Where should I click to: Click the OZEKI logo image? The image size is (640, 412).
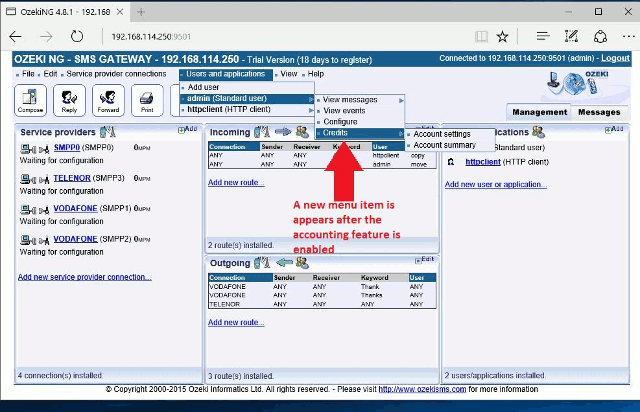(580, 83)
